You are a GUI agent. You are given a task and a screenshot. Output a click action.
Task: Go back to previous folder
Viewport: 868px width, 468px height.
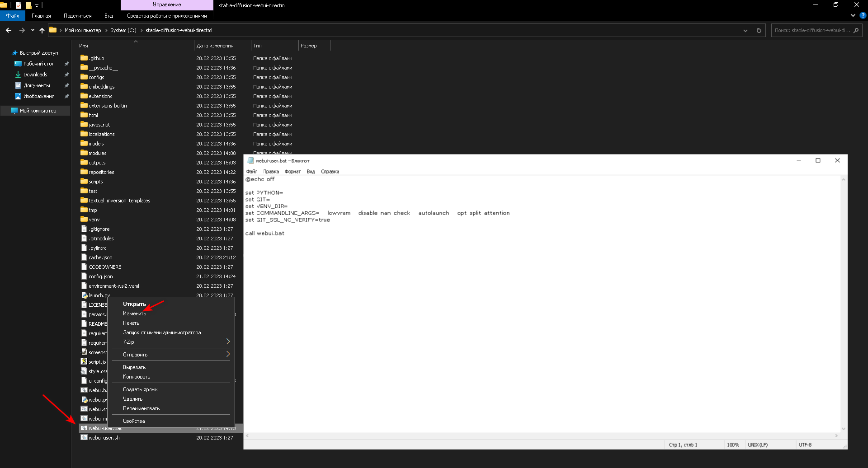(9, 30)
